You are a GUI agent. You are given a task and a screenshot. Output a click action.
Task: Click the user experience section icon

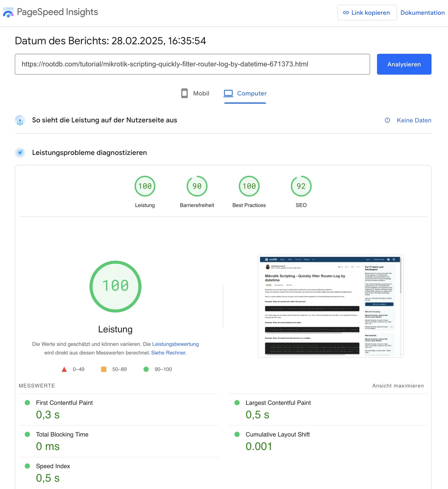point(20,120)
